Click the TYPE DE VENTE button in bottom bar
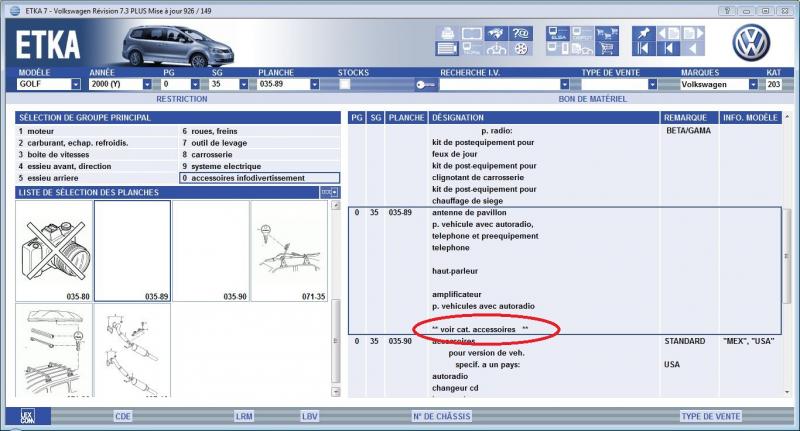Screen dimensions: 800x431 [711, 416]
